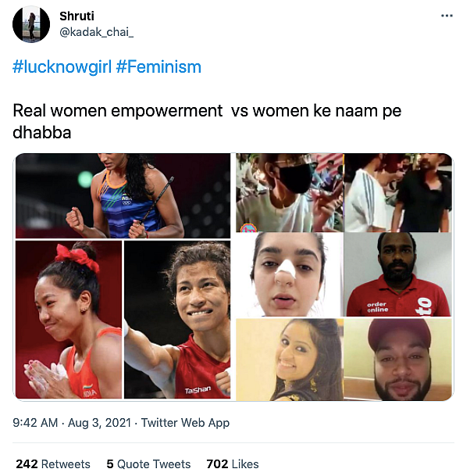463x476 pixels.
Task: Open the three-dot more options menu
Action: 447,16
